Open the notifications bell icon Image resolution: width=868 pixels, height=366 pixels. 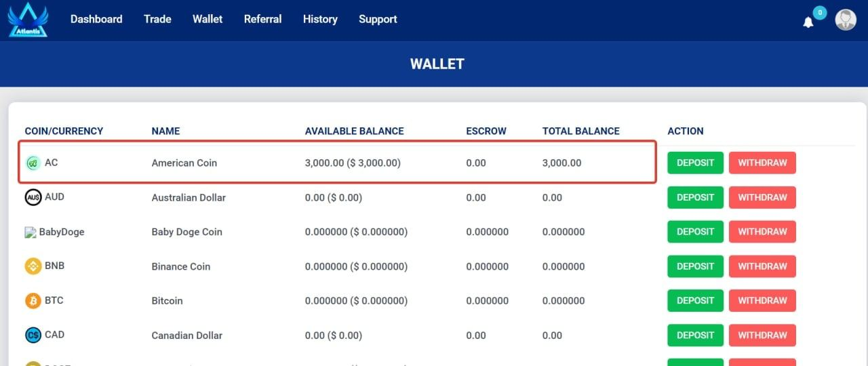[808, 22]
